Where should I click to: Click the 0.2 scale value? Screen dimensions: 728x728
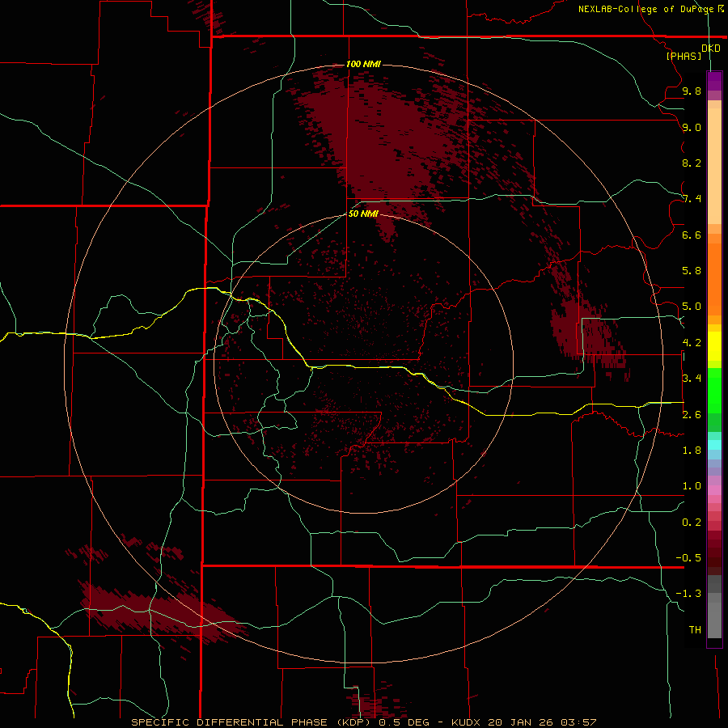(x=692, y=523)
